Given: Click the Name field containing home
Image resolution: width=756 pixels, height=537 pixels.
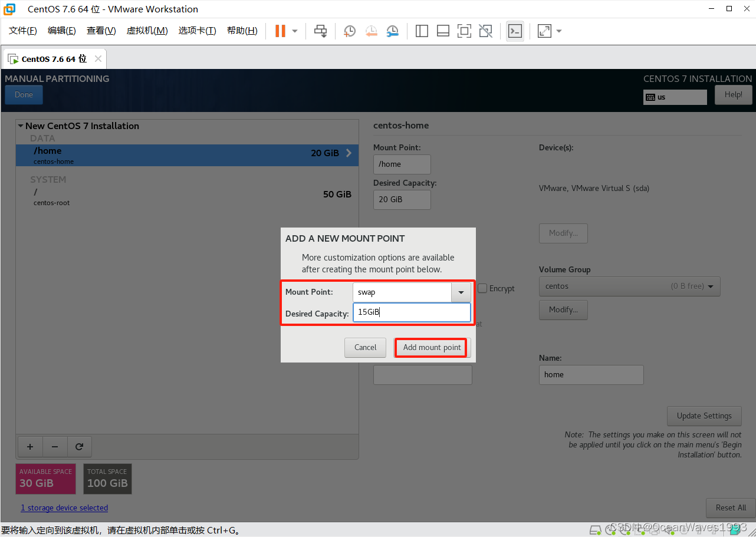Looking at the screenshot, I should pyautogui.click(x=591, y=375).
